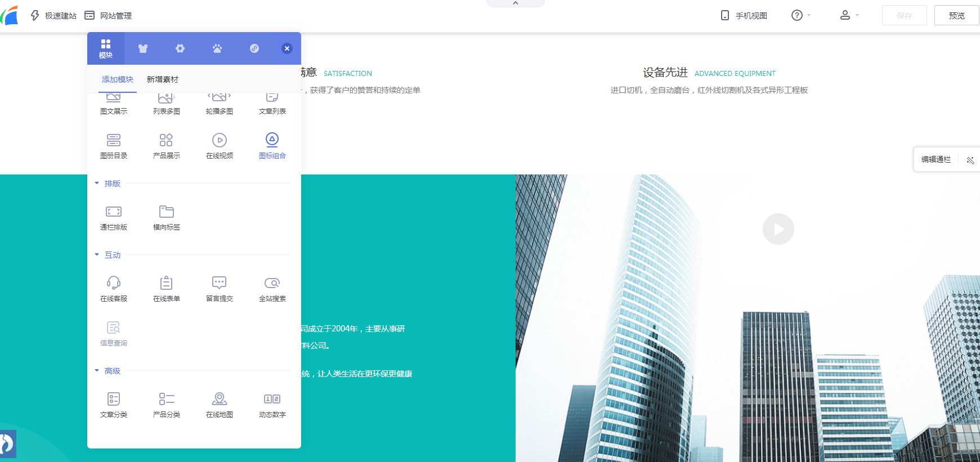Collapse the 高级 section
Screen dimensions: 980x462
(x=97, y=371)
